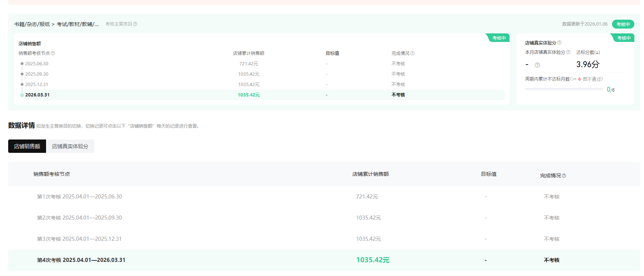Click 不考核 in the 第2次考核 row
Image resolution: width=644 pixels, height=276 pixels.
[x=552, y=218]
